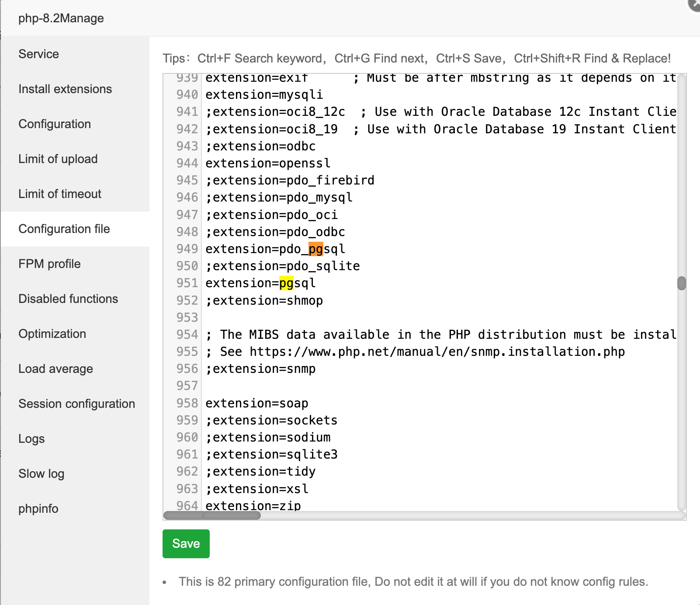Screen dimensions: 700x605
Task: View the Load average tab
Action: click(x=55, y=369)
